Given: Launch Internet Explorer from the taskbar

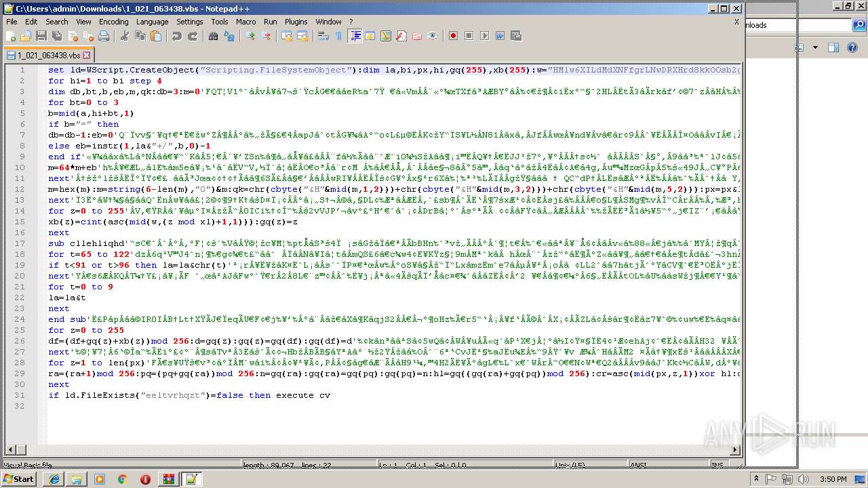Looking at the screenshot, I should tap(54, 479).
